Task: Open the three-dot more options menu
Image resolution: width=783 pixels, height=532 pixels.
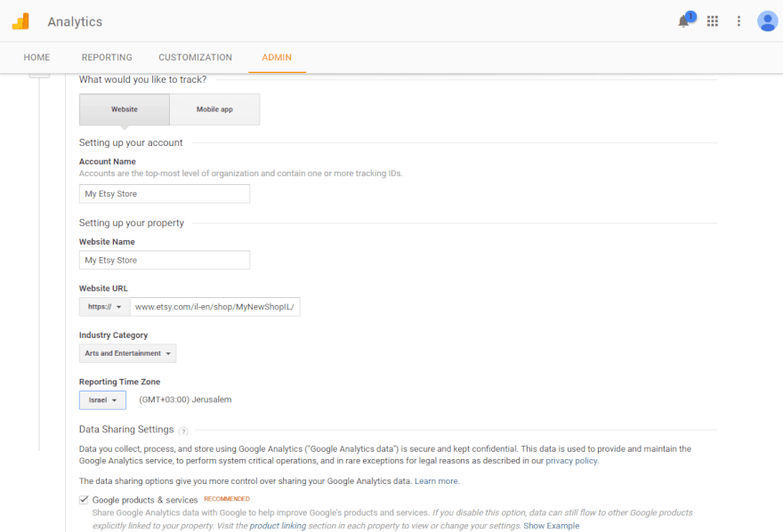Action: point(739,21)
